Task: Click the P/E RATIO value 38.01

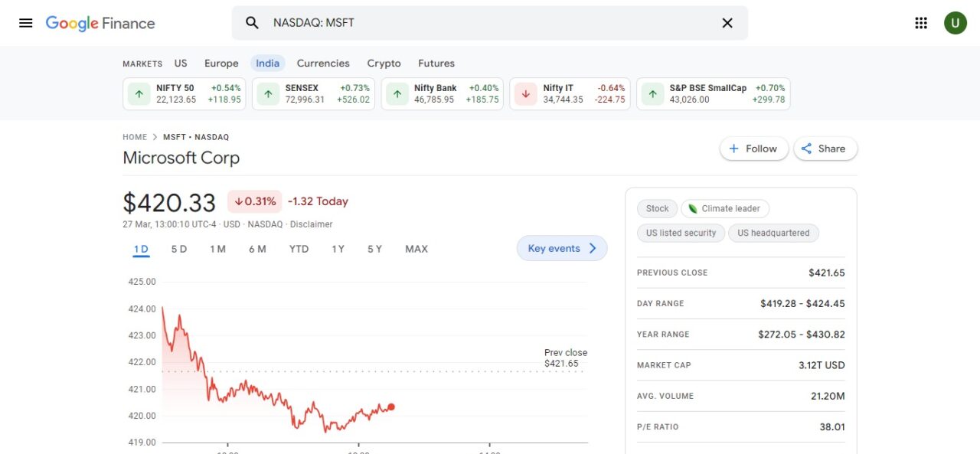Action: pos(832,426)
